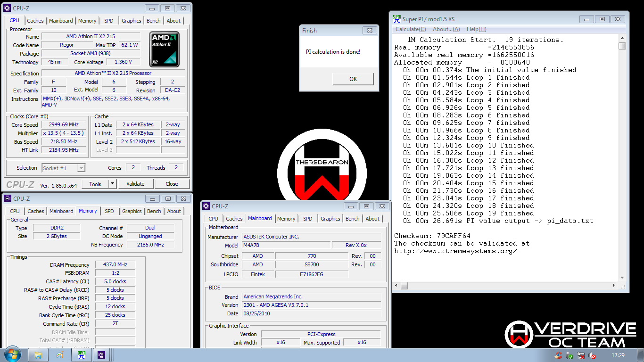Open Bench tab in top CPU-Z window
Viewport: 644px width, 362px height.
tap(153, 21)
